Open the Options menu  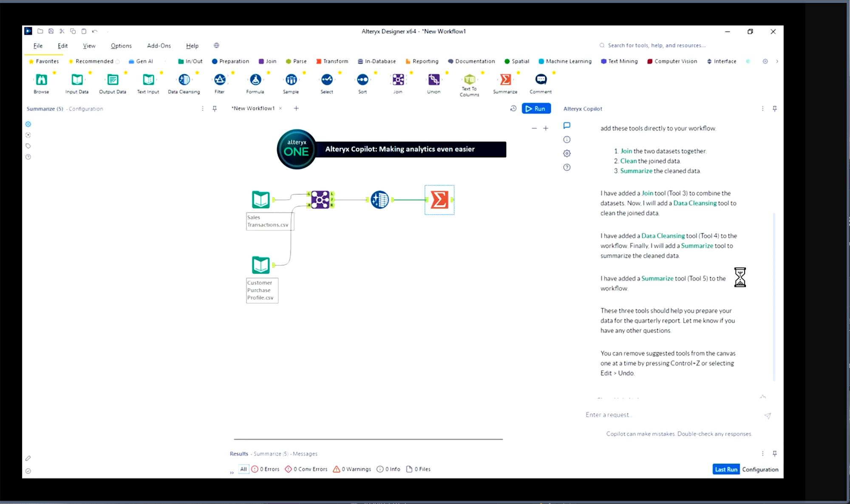point(121,45)
